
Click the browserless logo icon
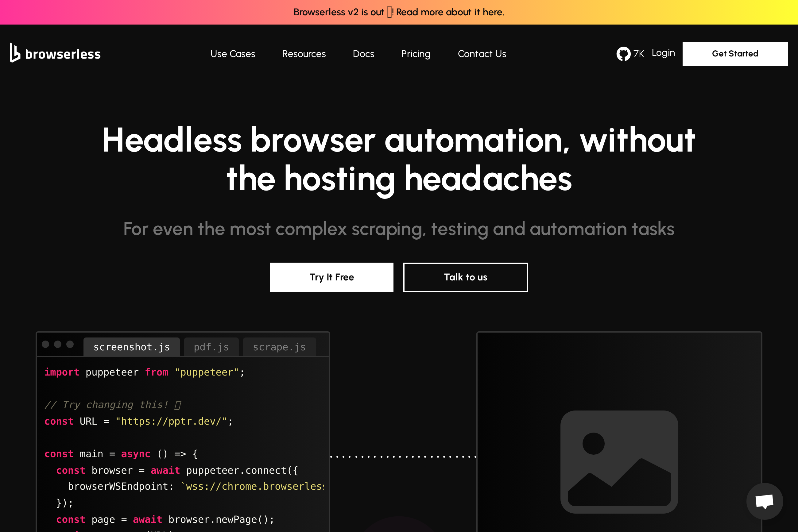pos(15,53)
